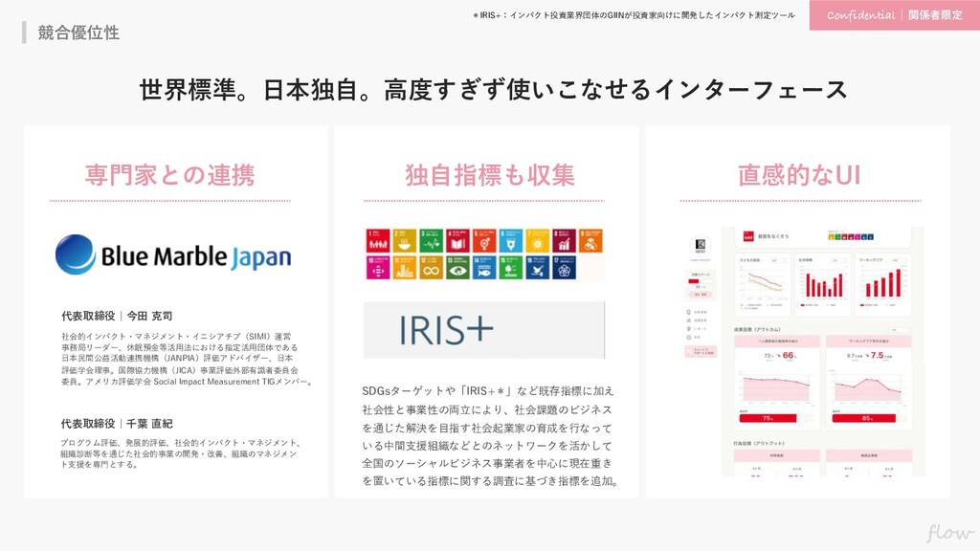Click the IRIS+ logo banner
This screenshot has height=551, width=980.
[483, 330]
